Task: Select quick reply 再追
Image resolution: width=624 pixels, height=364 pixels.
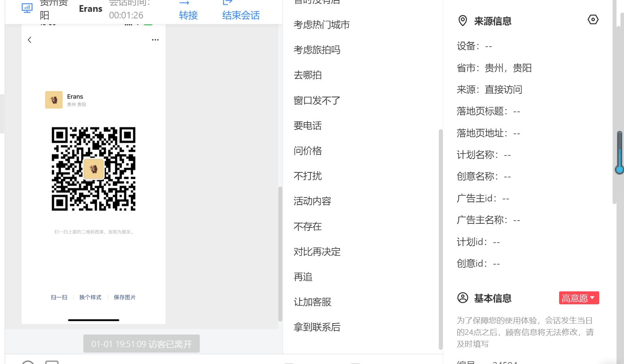Action: [x=303, y=277]
